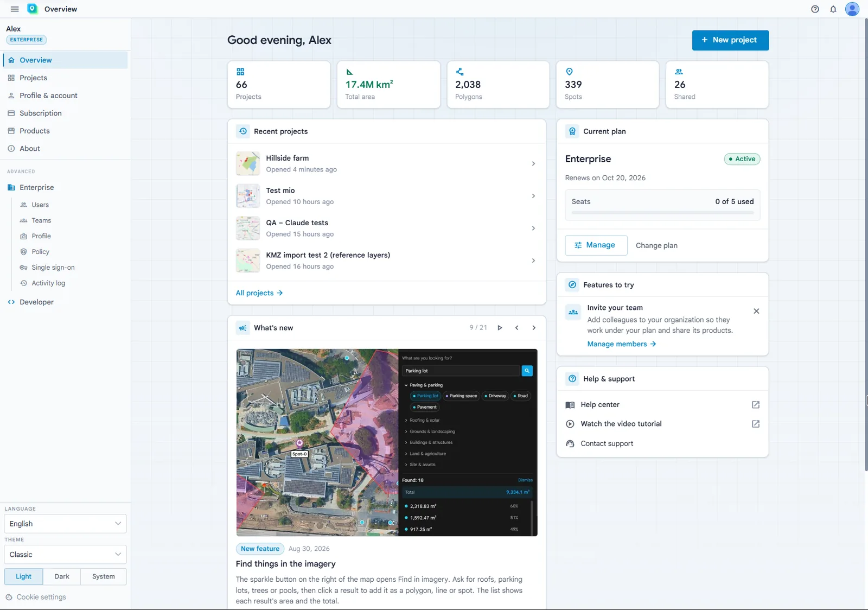Open KMZ import test 2 chevron
Viewport: 868px width, 610px height.
click(533, 260)
